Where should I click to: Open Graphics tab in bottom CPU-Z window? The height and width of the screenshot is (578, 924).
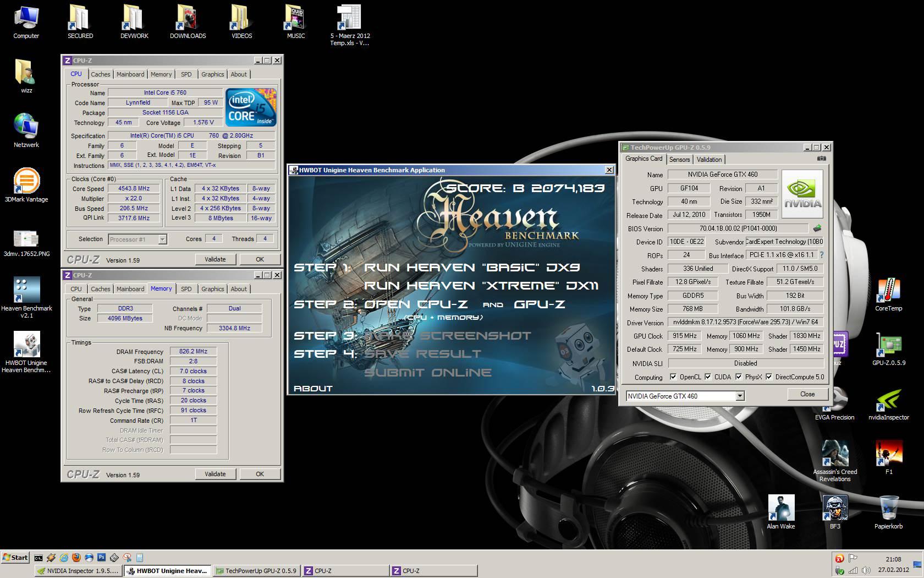[212, 289]
